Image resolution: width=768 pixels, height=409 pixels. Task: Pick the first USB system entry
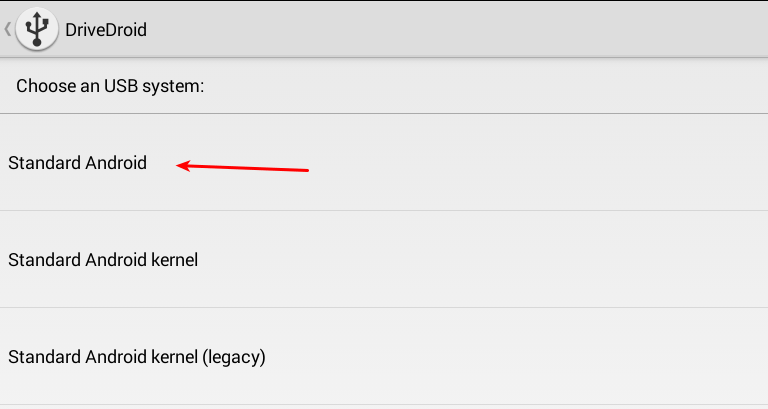tap(78, 163)
